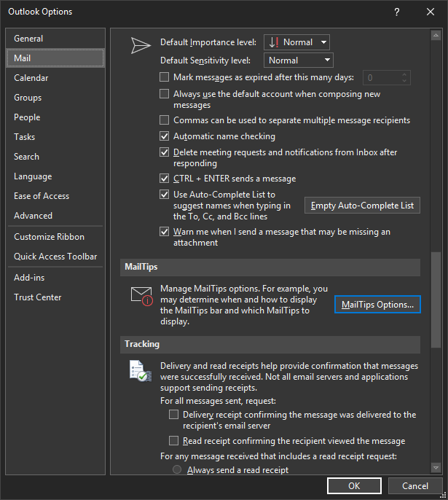Open Default Importance level dropdown
The height and width of the screenshot is (500, 448).
point(296,42)
